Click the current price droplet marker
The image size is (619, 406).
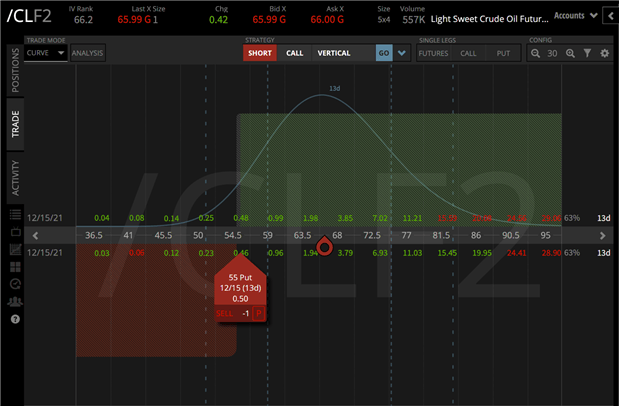[325, 246]
